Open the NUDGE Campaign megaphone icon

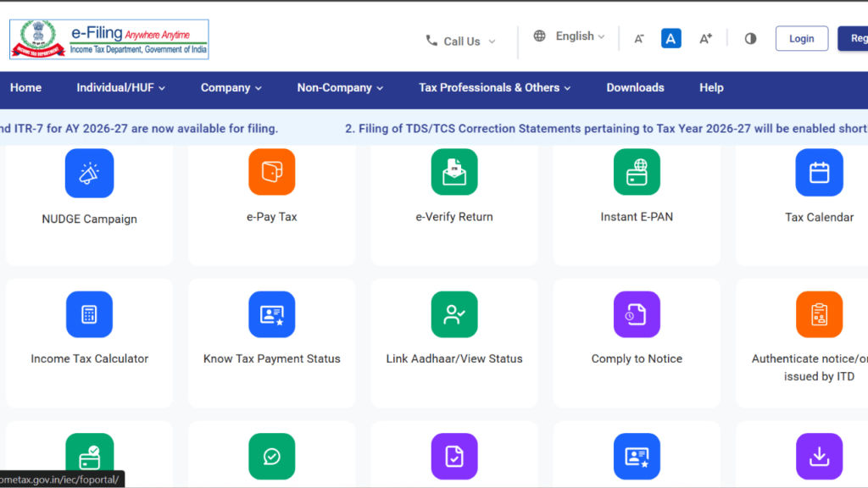pyautogui.click(x=89, y=173)
